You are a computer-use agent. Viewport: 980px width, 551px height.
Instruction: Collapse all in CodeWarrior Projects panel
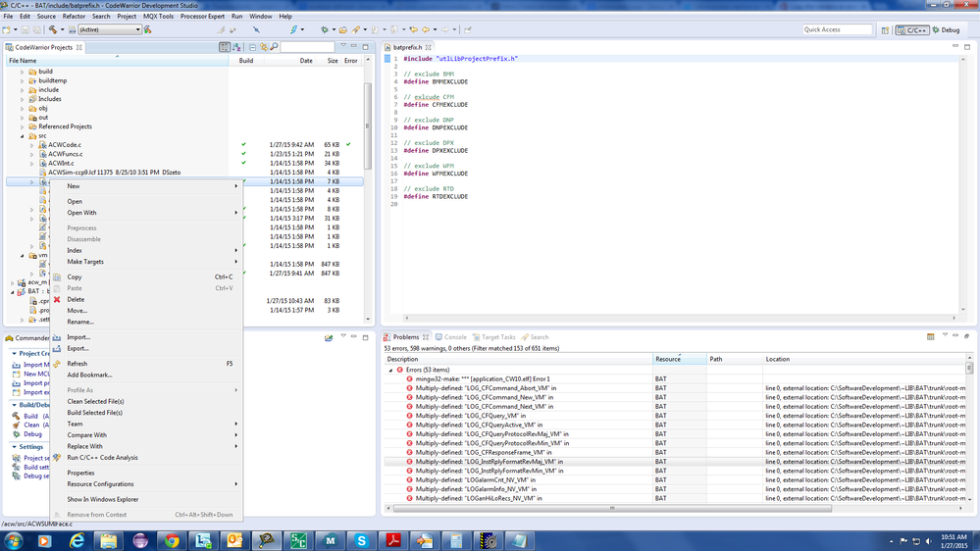pyautogui.click(x=252, y=47)
